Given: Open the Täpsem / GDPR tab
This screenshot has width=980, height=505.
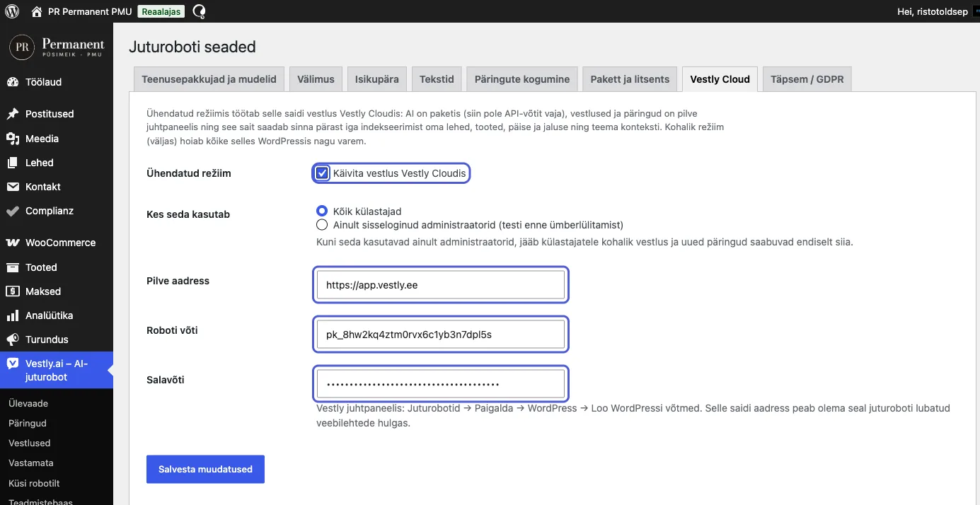Looking at the screenshot, I should tap(807, 79).
